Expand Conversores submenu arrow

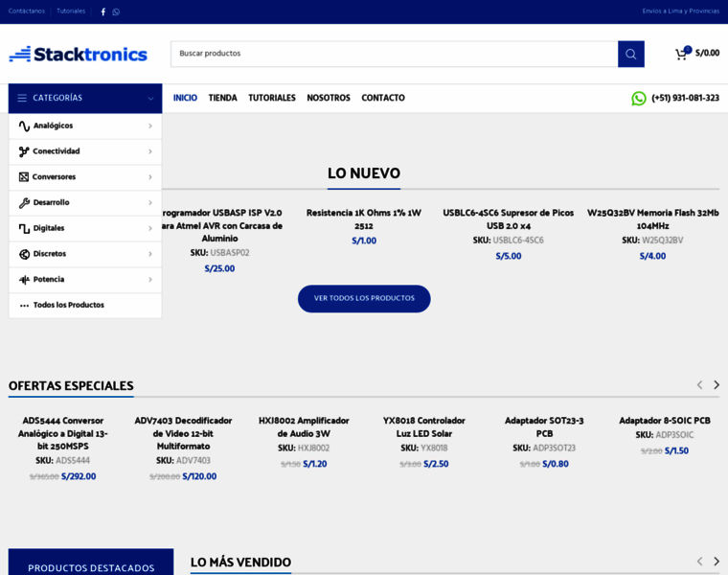150,177
